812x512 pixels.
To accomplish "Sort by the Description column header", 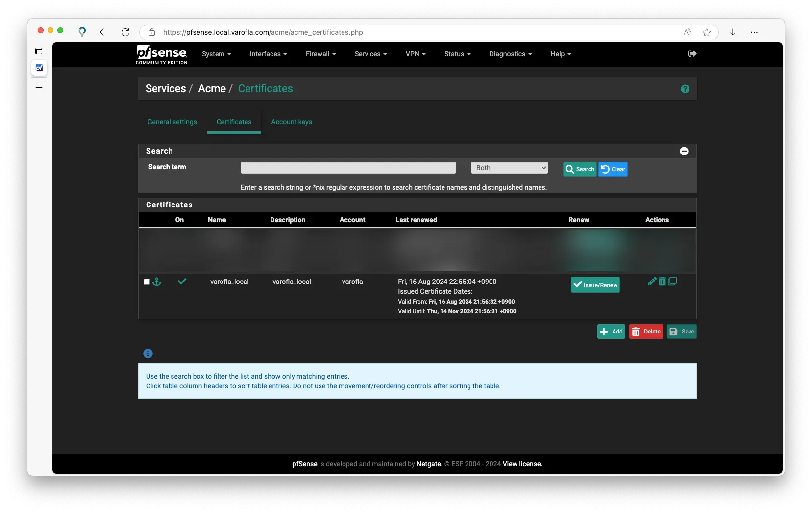I will [x=288, y=220].
